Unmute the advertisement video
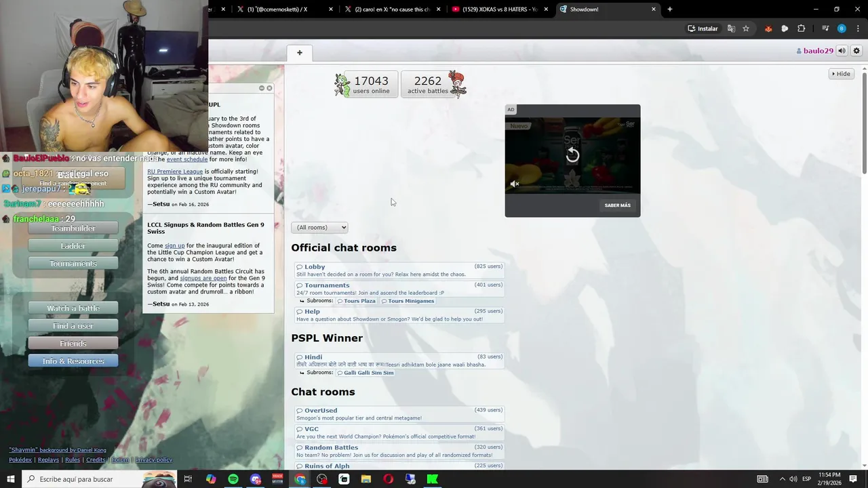Image resolution: width=868 pixels, height=488 pixels. click(x=515, y=184)
